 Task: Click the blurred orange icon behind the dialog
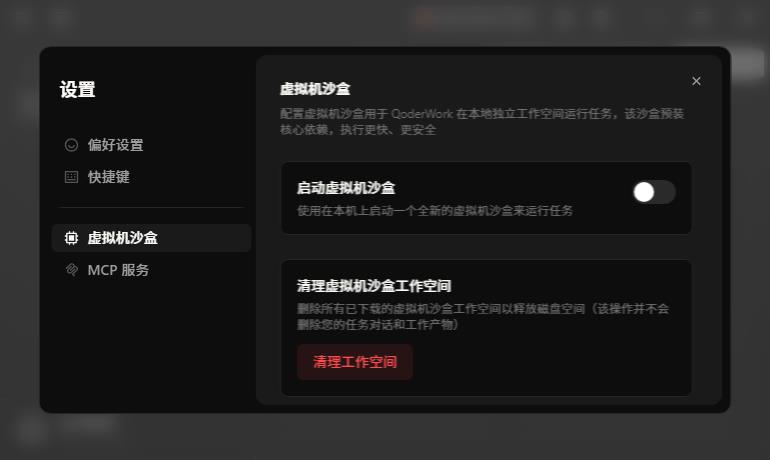424,19
